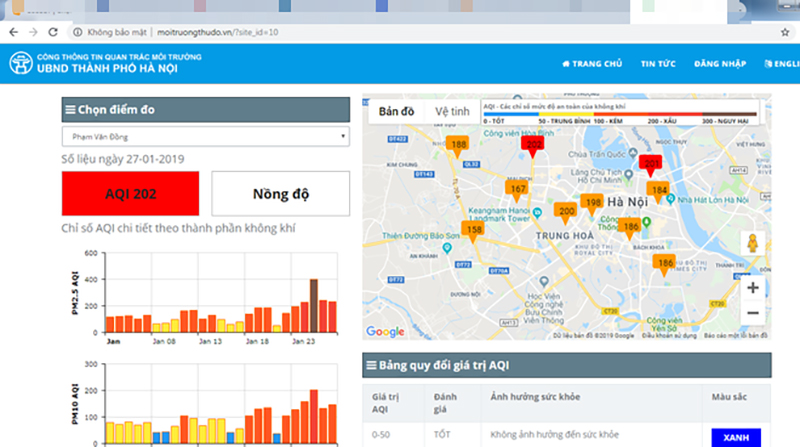Click the Street View pegman icon
The height and width of the screenshot is (447, 800).
(x=752, y=244)
